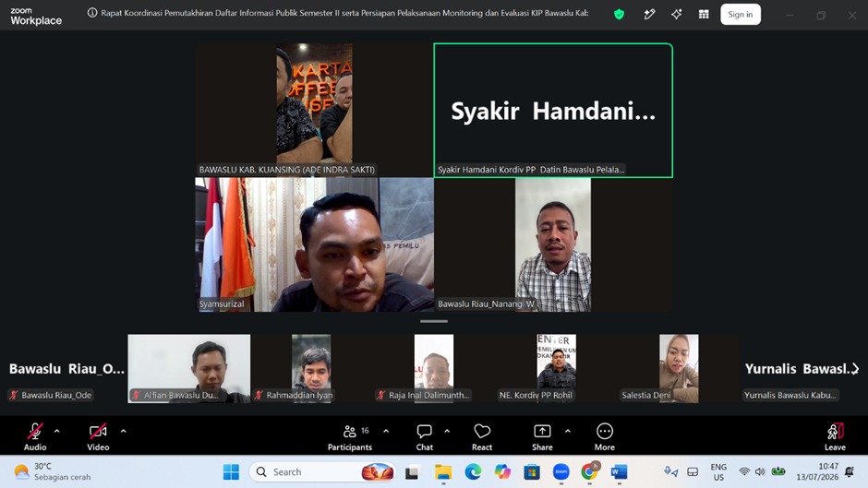The width and height of the screenshot is (868, 488).
Task: Open the annotation pen icon in title bar
Action: pyautogui.click(x=649, y=15)
